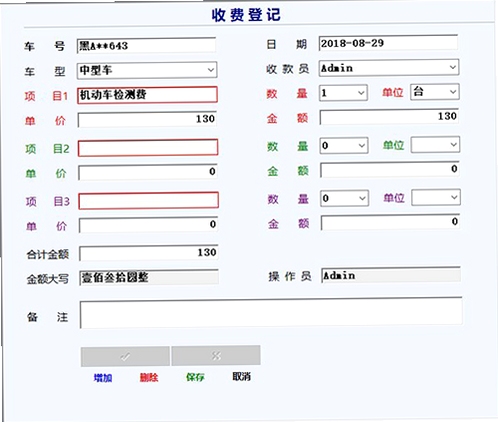Focus the 车号 field with 黑A**643
498x422 pixels.
click(146, 46)
